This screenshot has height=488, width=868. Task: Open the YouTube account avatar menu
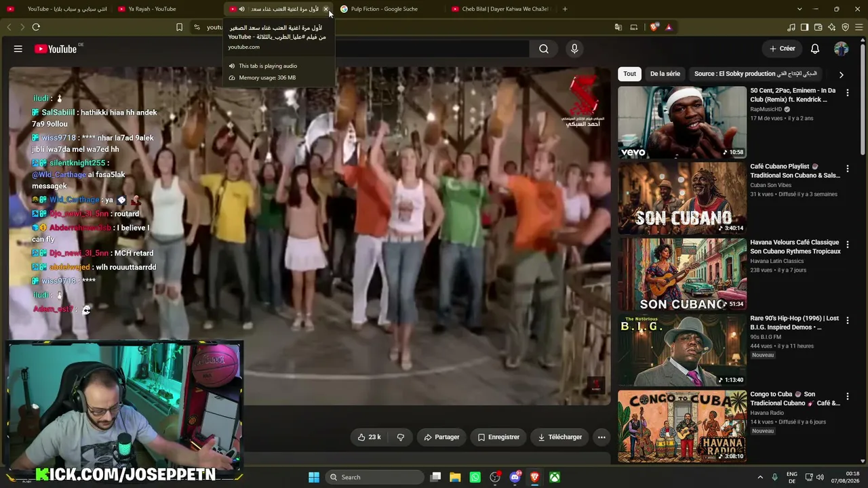tap(841, 49)
